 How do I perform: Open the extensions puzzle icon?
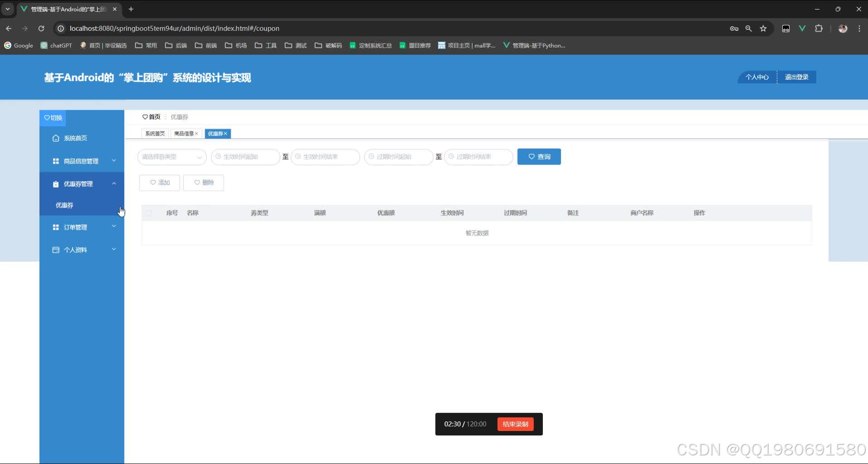(819, 29)
